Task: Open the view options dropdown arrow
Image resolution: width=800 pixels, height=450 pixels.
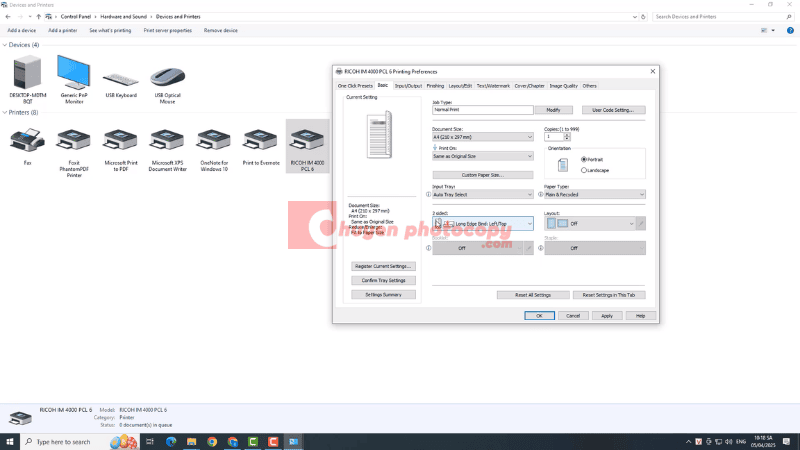Action: coord(773,31)
